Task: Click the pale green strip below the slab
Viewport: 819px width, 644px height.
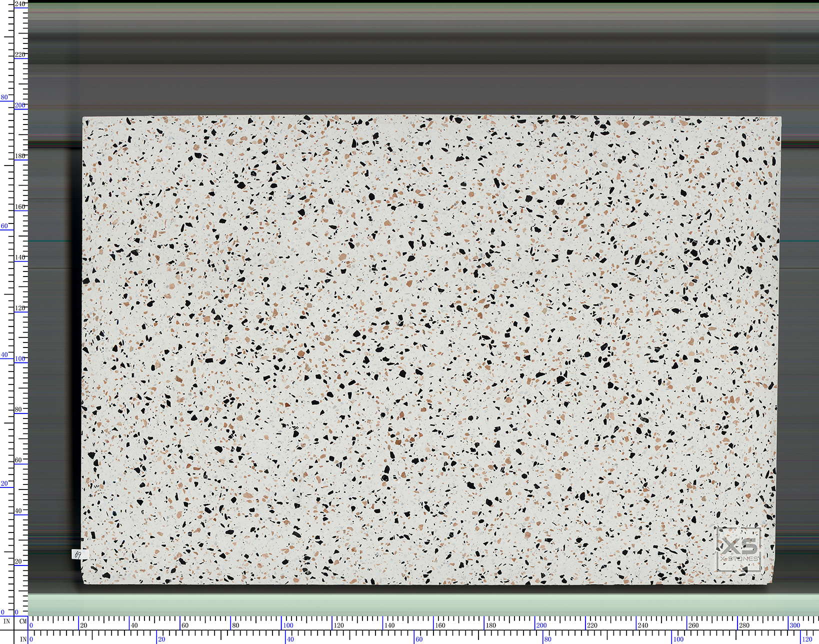Action: click(x=423, y=604)
